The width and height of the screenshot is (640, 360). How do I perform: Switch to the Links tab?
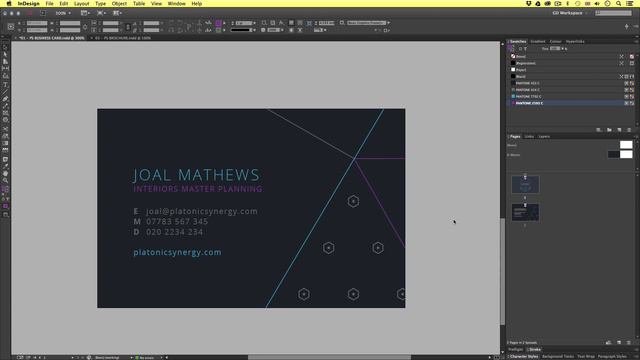coord(529,136)
